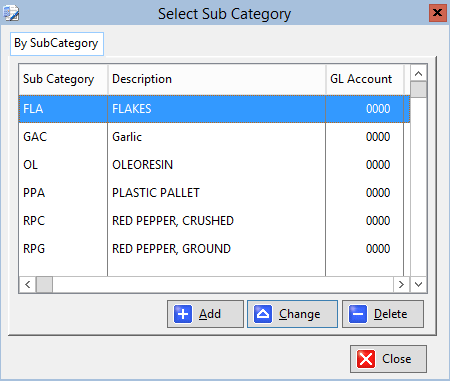Screen dimensions: 450x381
Task: Sort by Description column header
Action: [217, 79]
